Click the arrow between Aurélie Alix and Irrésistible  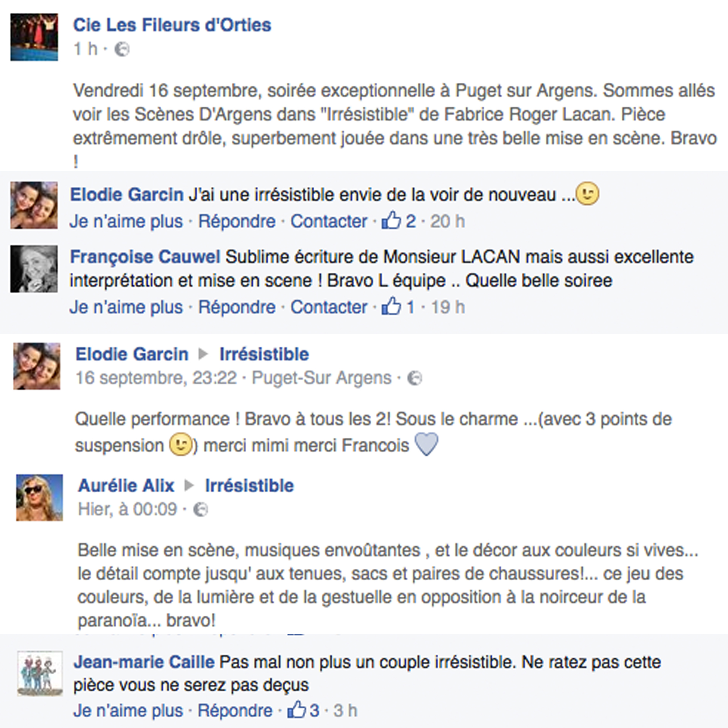coord(189,486)
